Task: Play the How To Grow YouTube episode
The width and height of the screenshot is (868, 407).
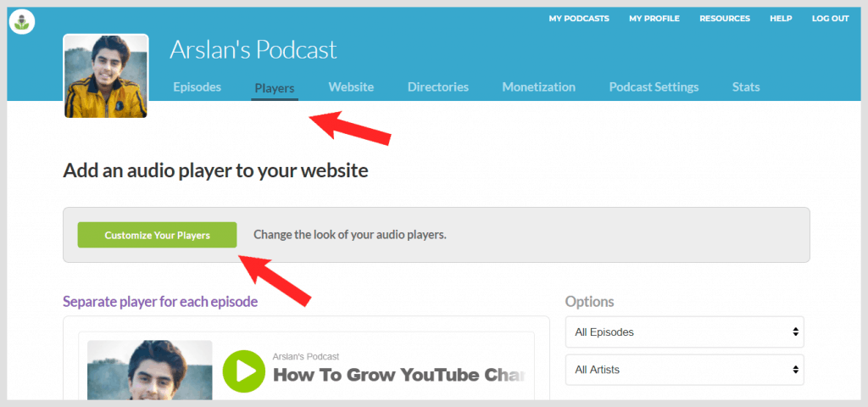Action: (243, 371)
